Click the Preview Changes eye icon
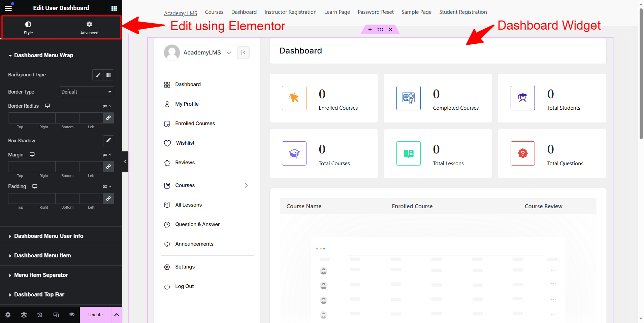The image size is (644, 323). pyautogui.click(x=72, y=315)
